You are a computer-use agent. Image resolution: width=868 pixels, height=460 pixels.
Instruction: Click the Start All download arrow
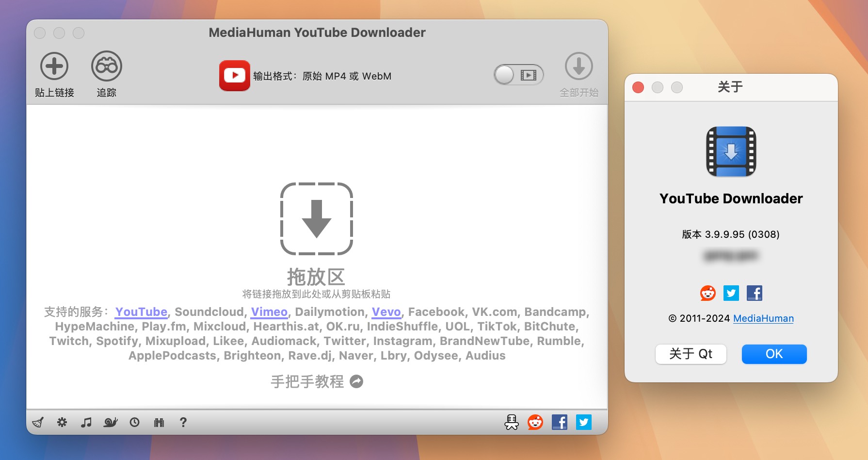579,66
